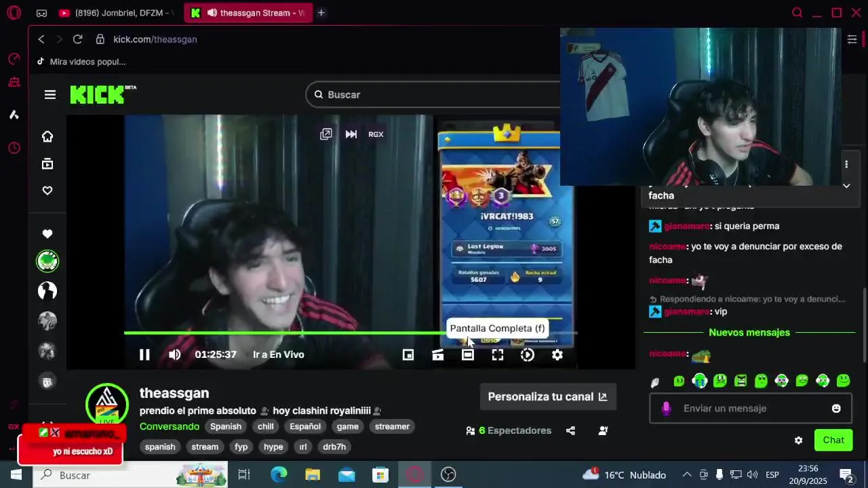Click the Kick logo
Viewport: 868px width, 488px height.
pos(103,95)
